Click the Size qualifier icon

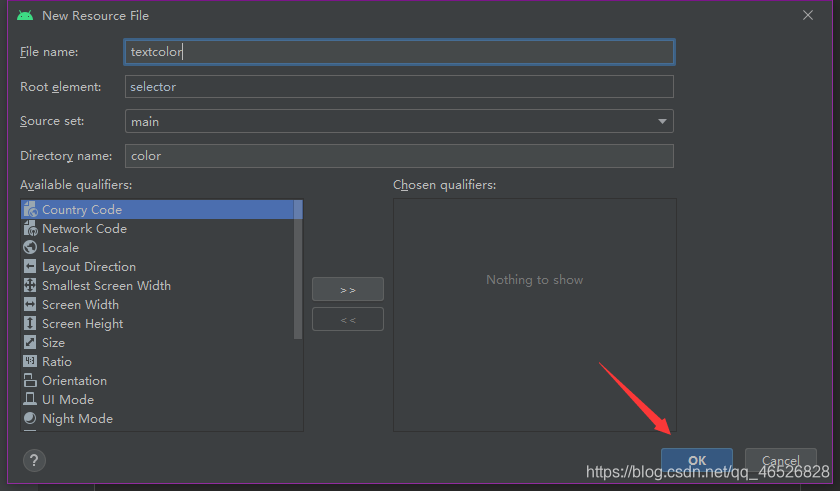click(x=30, y=342)
